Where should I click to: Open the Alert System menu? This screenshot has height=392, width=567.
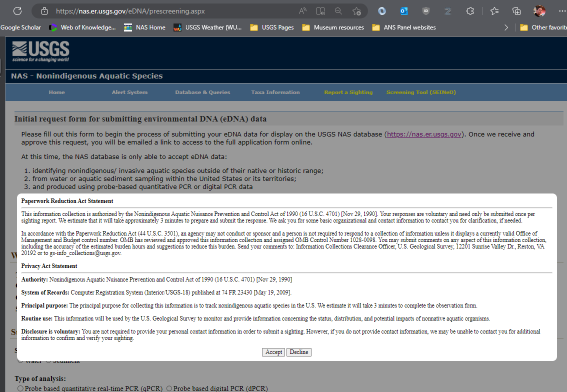(x=129, y=92)
